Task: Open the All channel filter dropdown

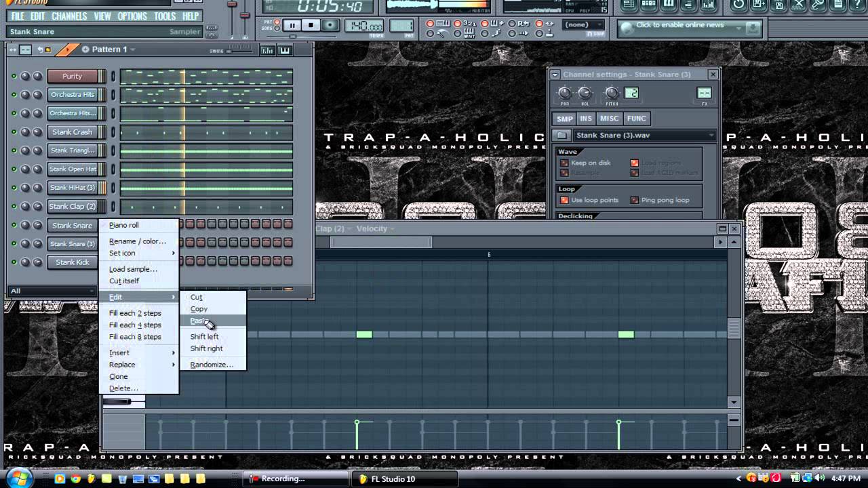Action: coord(52,291)
